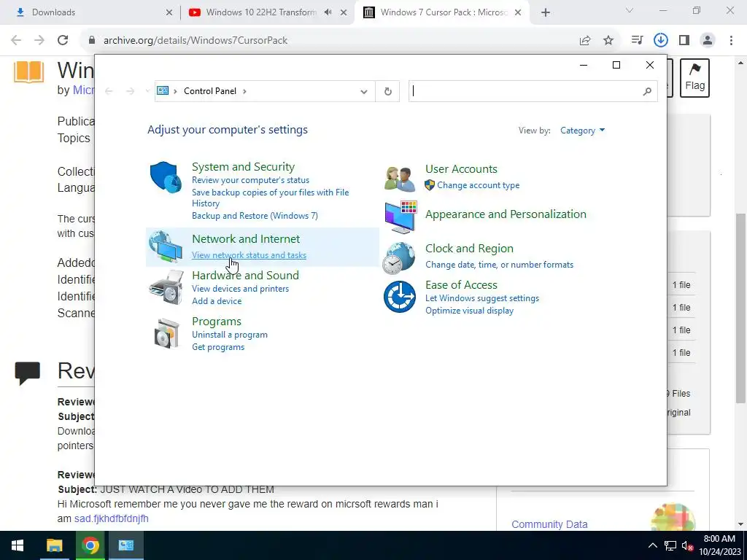The width and height of the screenshot is (747, 560).
Task: Open Chrome media control icon
Action: pyautogui.click(x=637, y=41)
